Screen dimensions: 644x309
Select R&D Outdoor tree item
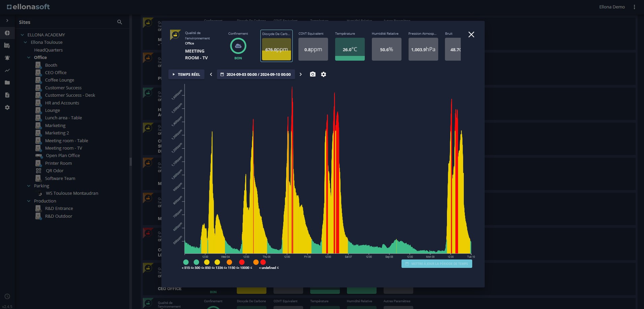(x=59, y=216)
